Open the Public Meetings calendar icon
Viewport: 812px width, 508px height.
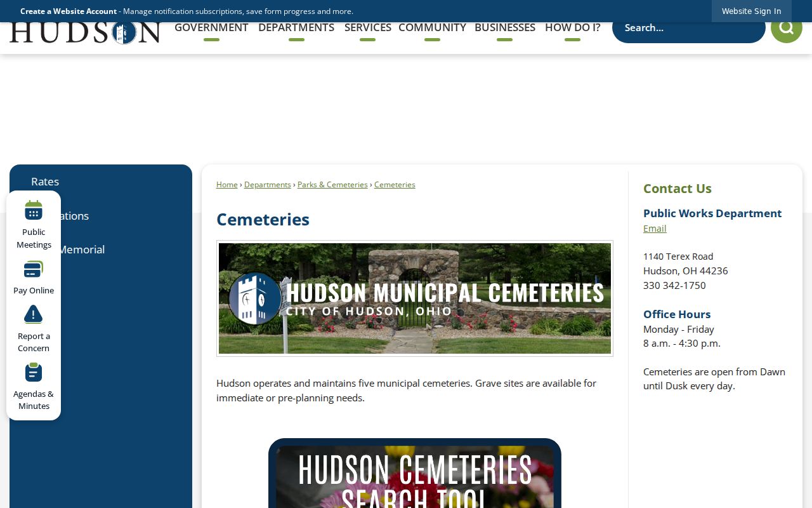(x=33, y=210)
